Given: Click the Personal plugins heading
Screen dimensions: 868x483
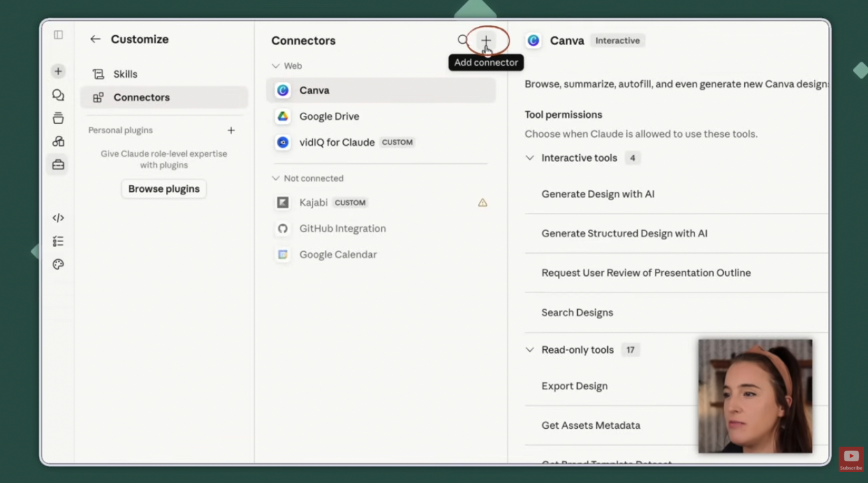Looking at the screenshot, I should point(121,131).
